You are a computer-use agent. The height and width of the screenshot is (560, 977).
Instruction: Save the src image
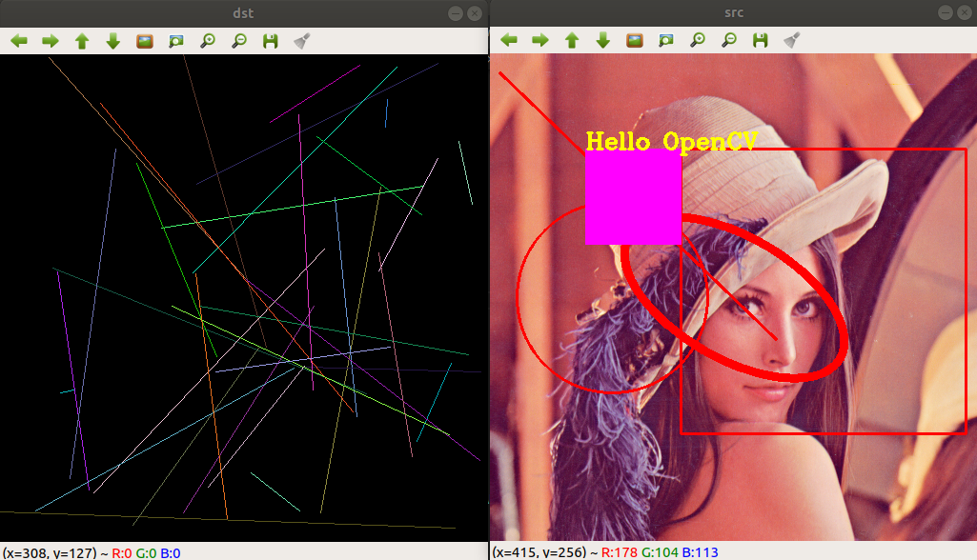pos(761,41)
